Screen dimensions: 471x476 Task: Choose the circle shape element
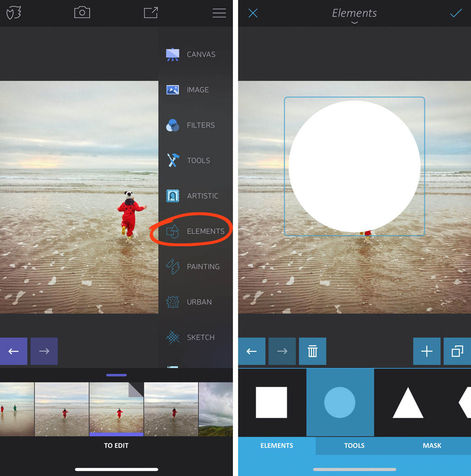pyautogui.click(x=340, y=402)
